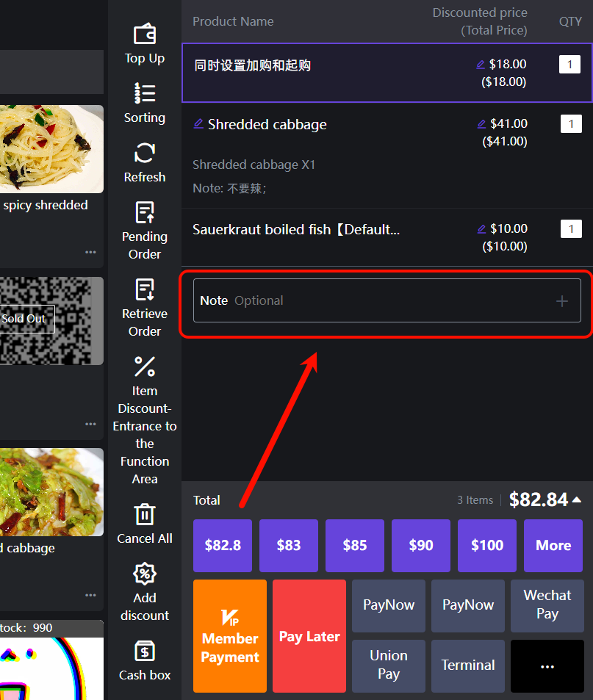This screenshot has width=593, height=700.
Task: Select Wechat Pay payment method
Action: pos(547,605)
